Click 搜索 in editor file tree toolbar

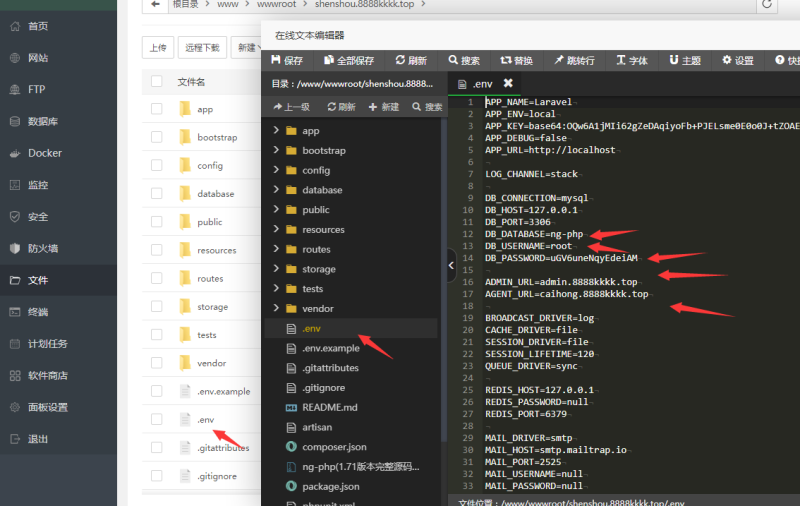click(427, 107)
